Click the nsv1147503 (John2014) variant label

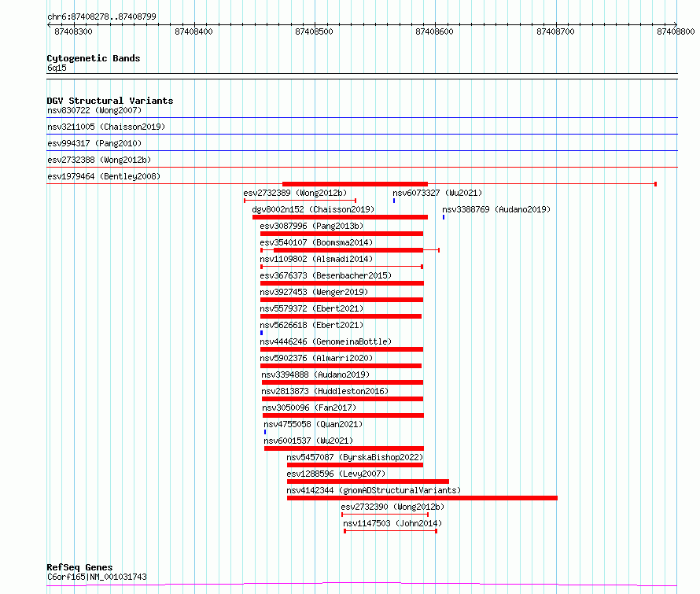click(x=392, y=523)
